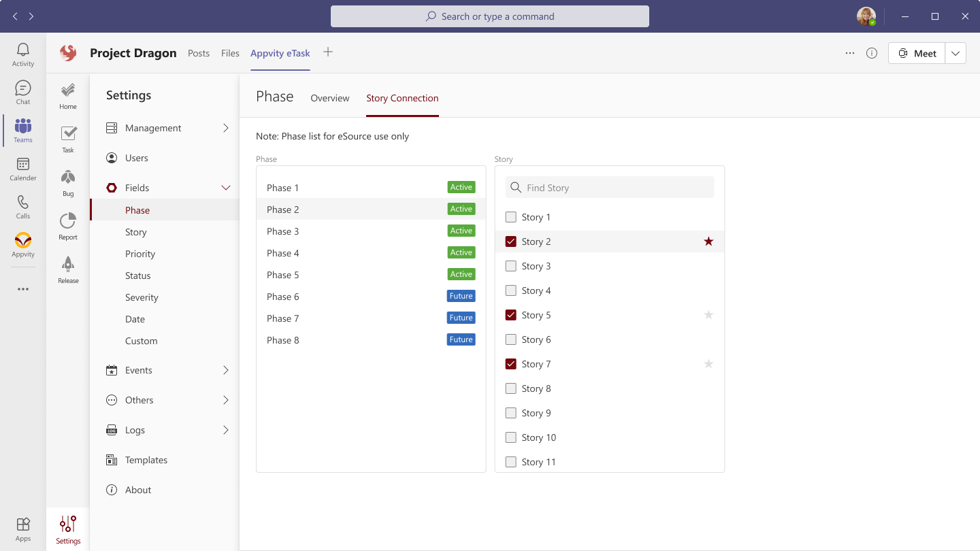Viewport: 980px width, 551px height.
Task: Open the Meet button dropdown arrow
Action: [x=955, y=53]
